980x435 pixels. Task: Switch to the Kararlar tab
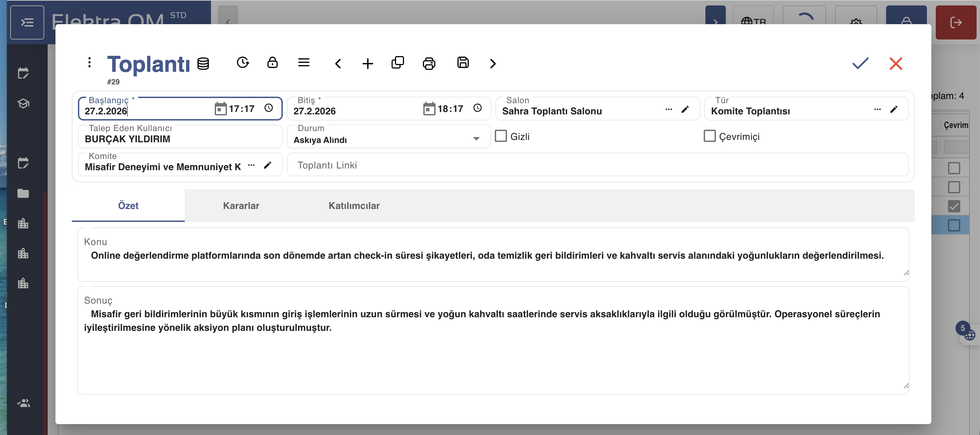coord(241,206)
